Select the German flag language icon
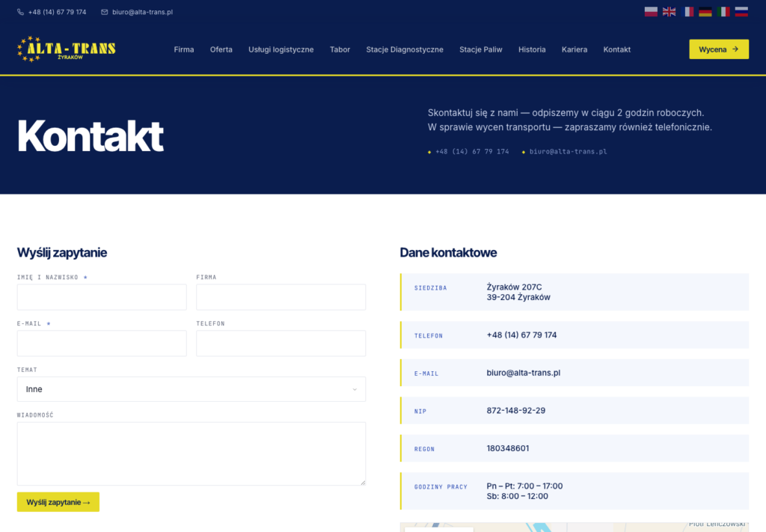The image size is (766, 532). 705,12
